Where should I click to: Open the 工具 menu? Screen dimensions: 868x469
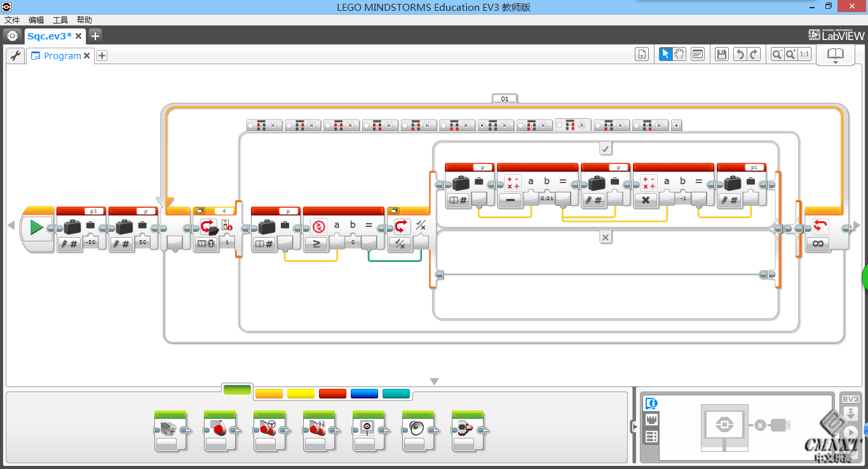(60, 20)
